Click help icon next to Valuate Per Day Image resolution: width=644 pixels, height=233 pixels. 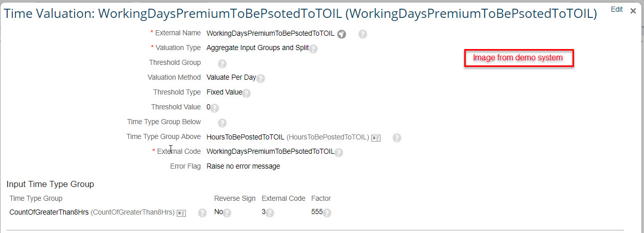(x=260, y=79)
